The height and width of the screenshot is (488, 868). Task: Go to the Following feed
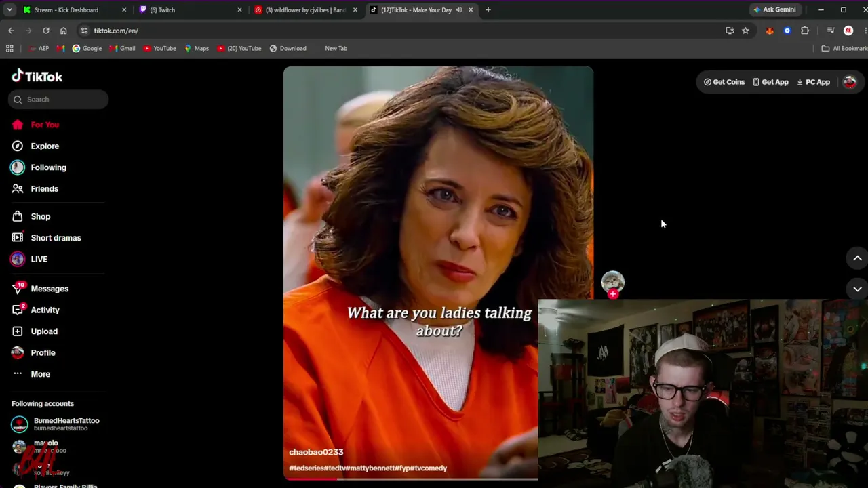click(48, 167)
